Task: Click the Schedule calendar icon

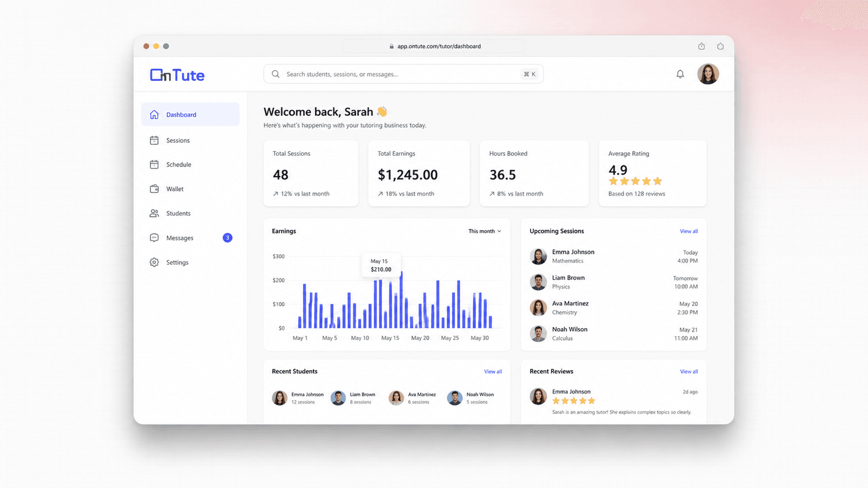Action: point(154,164)
